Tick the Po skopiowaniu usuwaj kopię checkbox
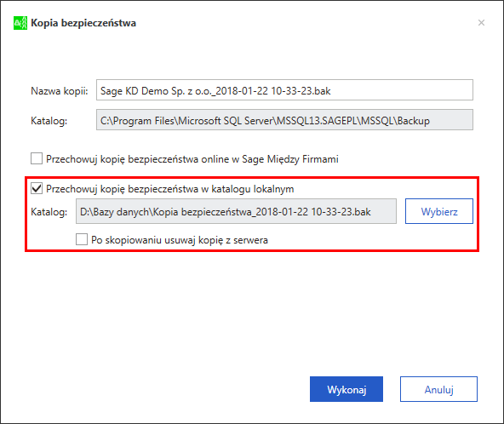Screen dimensions: 504x424 [x=82, y=239]
